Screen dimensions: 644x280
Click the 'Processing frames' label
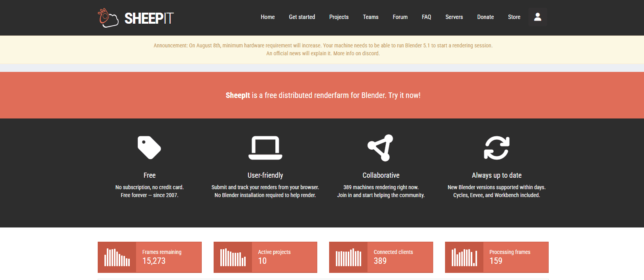510,252
